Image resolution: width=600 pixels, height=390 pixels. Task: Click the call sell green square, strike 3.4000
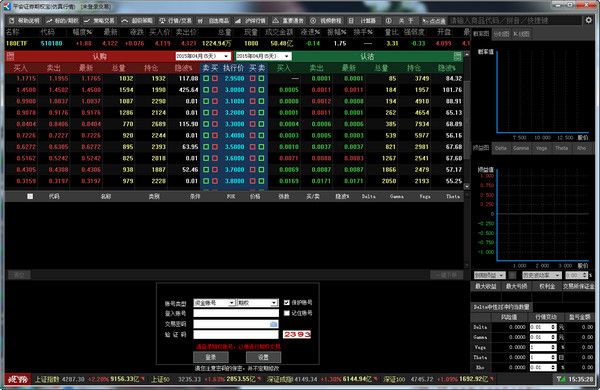click(x=206, y=135)
